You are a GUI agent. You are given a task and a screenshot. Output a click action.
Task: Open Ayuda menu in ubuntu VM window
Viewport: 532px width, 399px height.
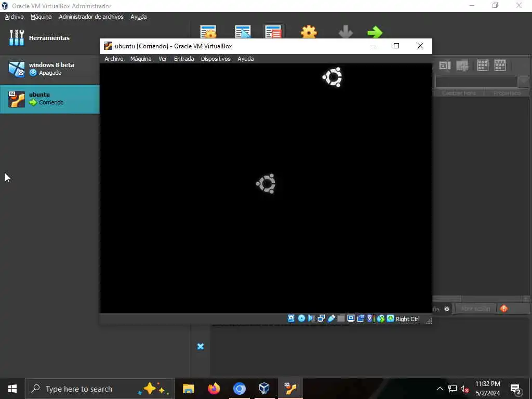246,59
